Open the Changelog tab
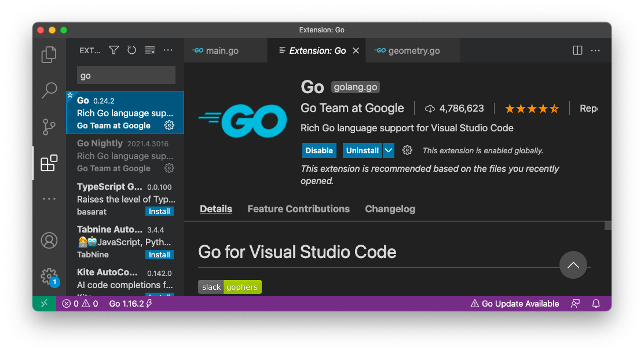The height and width of the screenshot is (354, 644). click(390, 209)
